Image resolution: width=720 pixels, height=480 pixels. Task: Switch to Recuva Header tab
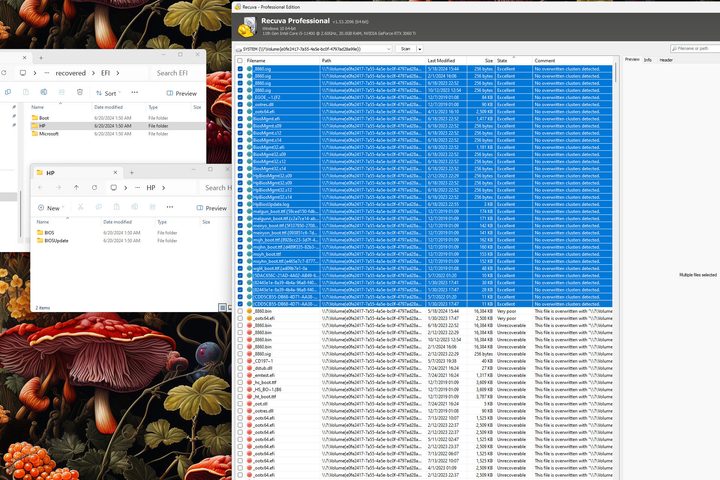tap(666, 60)
